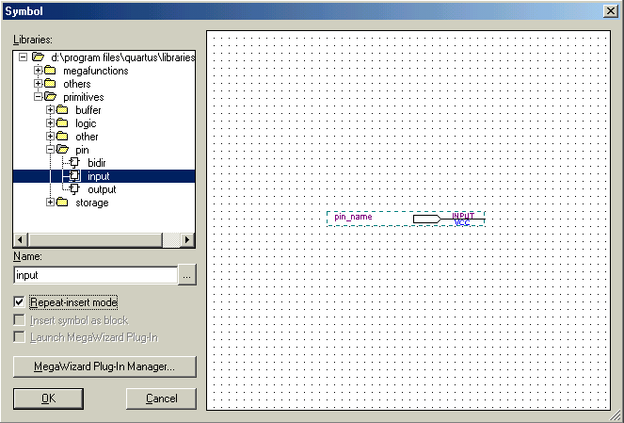This screenshot has height=423, width=624.
Task: Click the others folder icon
Action: pyautogui.click(x=50, y=84)
